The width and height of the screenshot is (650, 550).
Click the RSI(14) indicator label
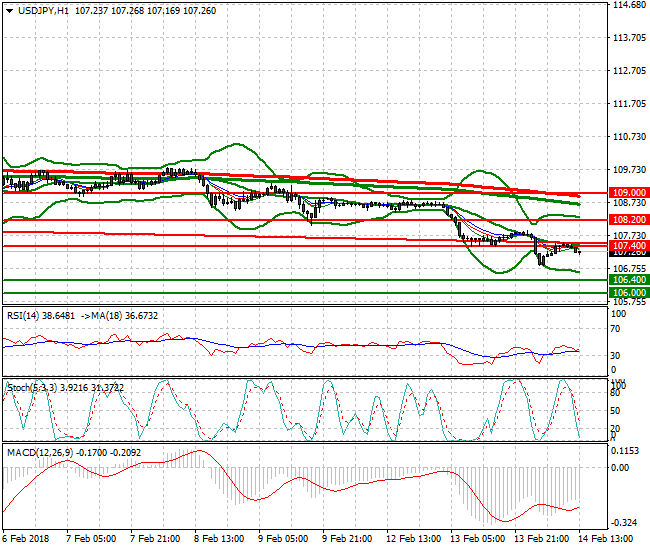[x=26, y=315]
